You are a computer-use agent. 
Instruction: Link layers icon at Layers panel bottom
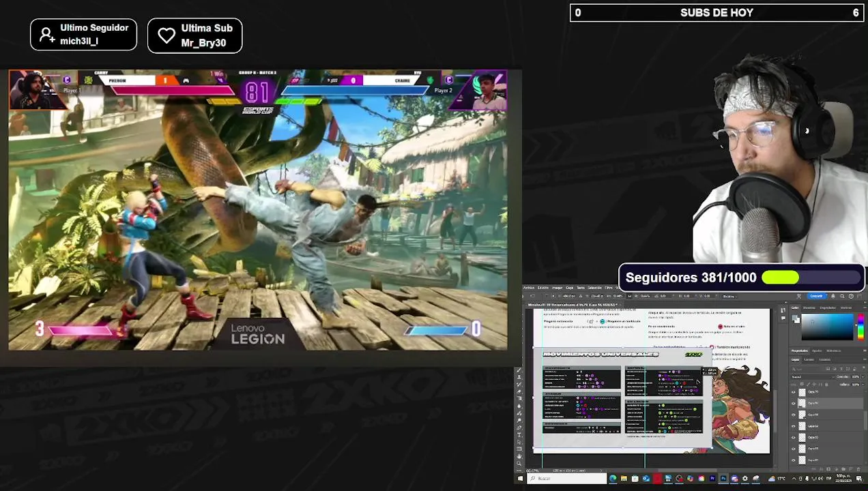coord(814,469)
